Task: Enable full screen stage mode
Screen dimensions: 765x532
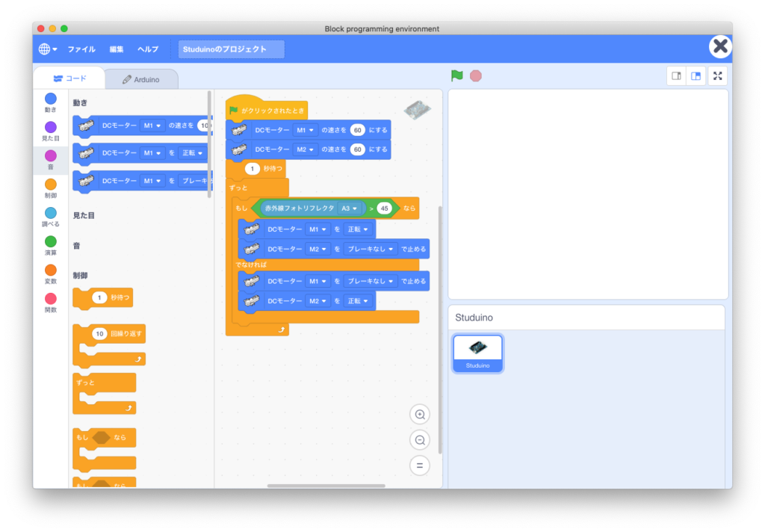Action: point(717,75)
